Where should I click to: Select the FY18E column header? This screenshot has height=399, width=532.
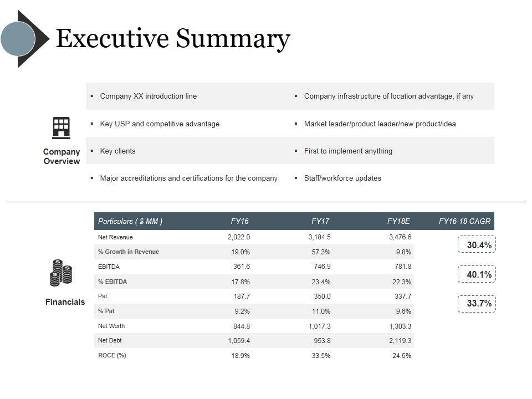pyautogui.click(x=398, y=221)
